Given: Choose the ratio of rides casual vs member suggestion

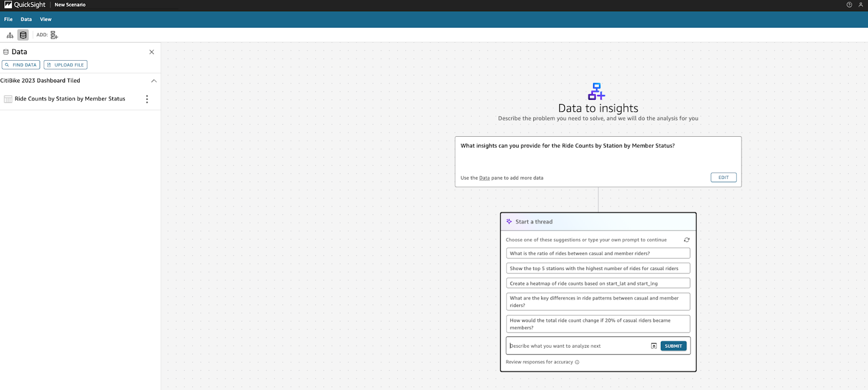Looking at the screenshot, I should (x=598, y=253).
